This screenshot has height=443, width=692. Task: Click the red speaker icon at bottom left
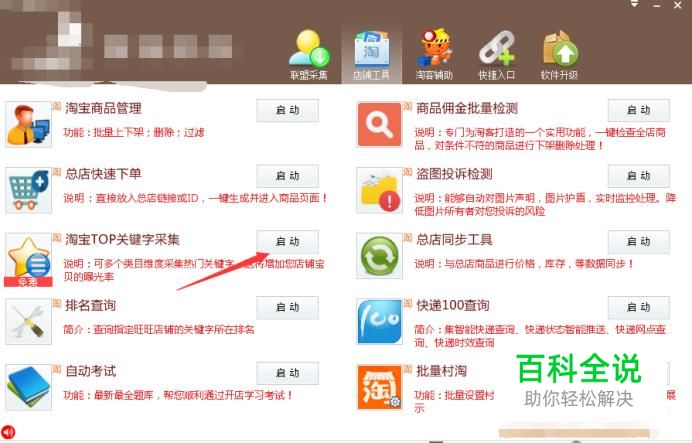(8, 432)
